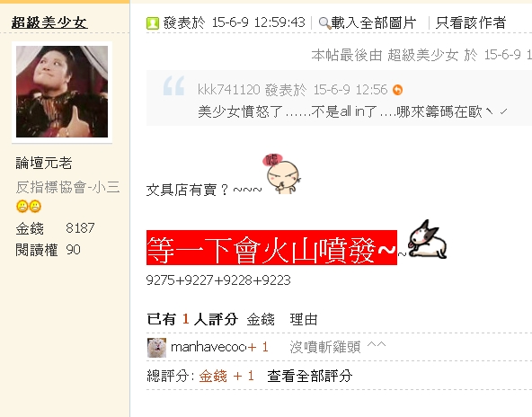
Task: Click the shushing face emoticon
Action: click(x=281, y=173)
